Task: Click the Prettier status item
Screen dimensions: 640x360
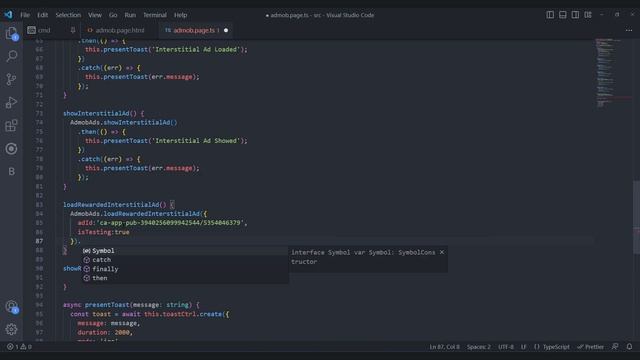Action: (590, 347)
